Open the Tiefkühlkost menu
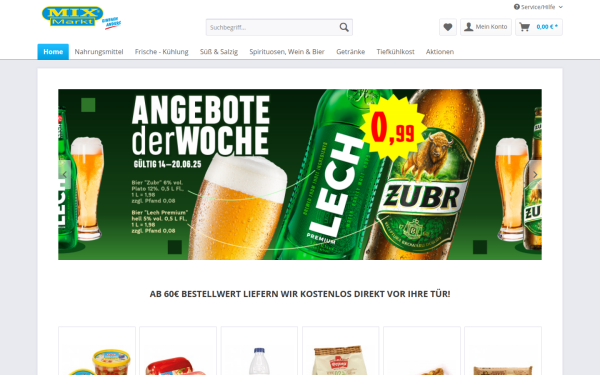This screenshot has width=600, height=375. [x=395, y=52]
